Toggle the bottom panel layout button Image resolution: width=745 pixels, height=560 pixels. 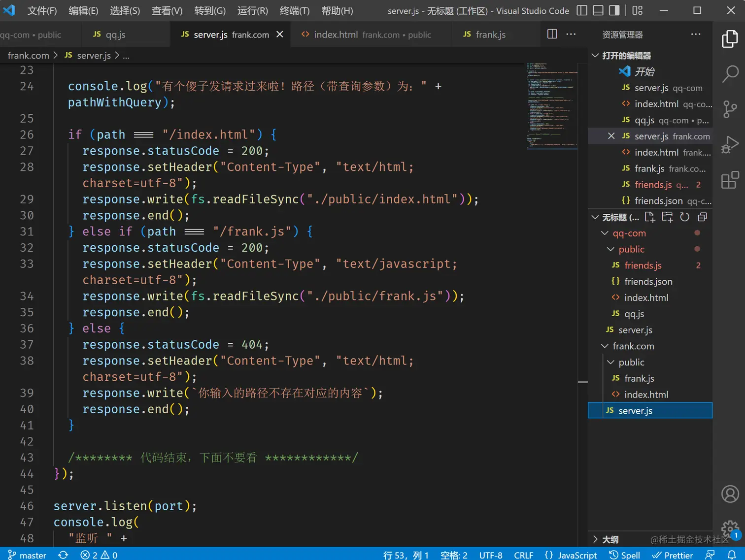point(598,10)
